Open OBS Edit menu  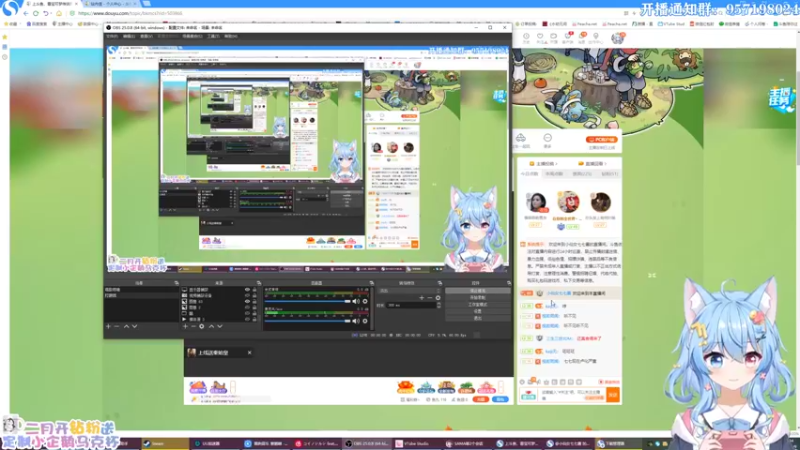(129, 36)
